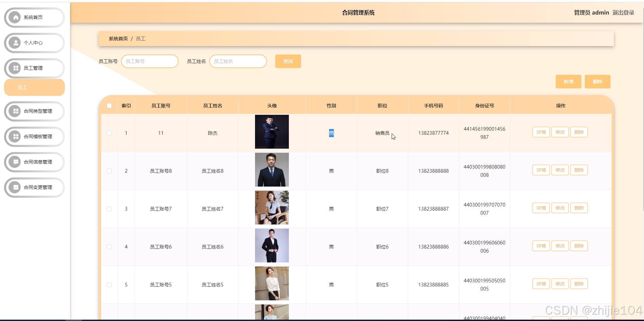The height and width of the screenshot is (321, 644).
Task: Click 详情 for 员工姓名6
Action: [541, 246]
